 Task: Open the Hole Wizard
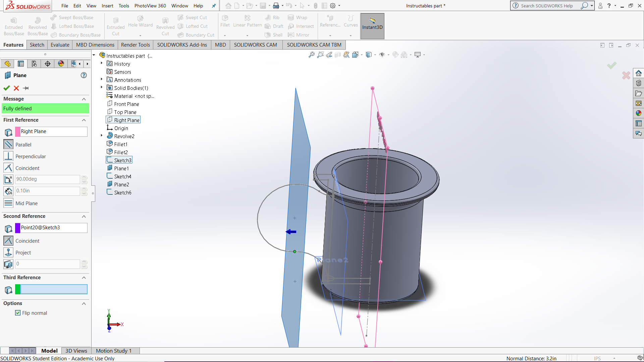pos(140,23)
